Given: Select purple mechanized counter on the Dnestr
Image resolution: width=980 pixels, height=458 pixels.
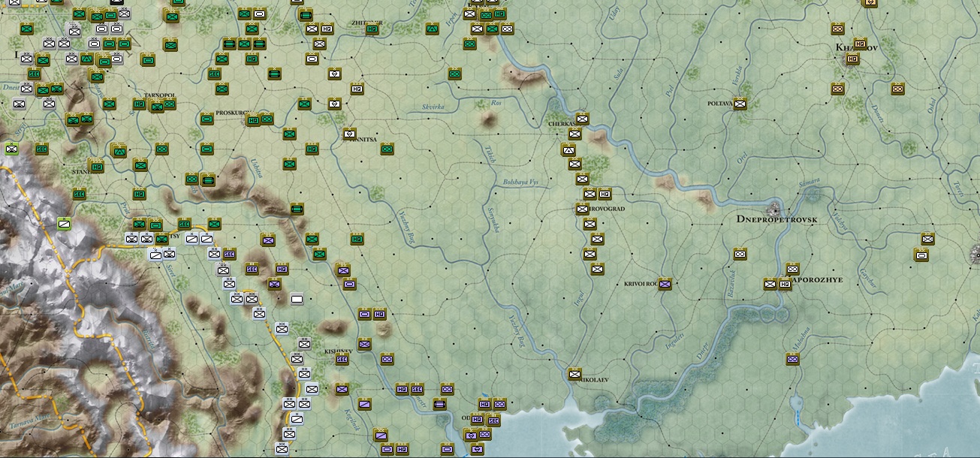Looking at the screenshot, I should point(439,405).
